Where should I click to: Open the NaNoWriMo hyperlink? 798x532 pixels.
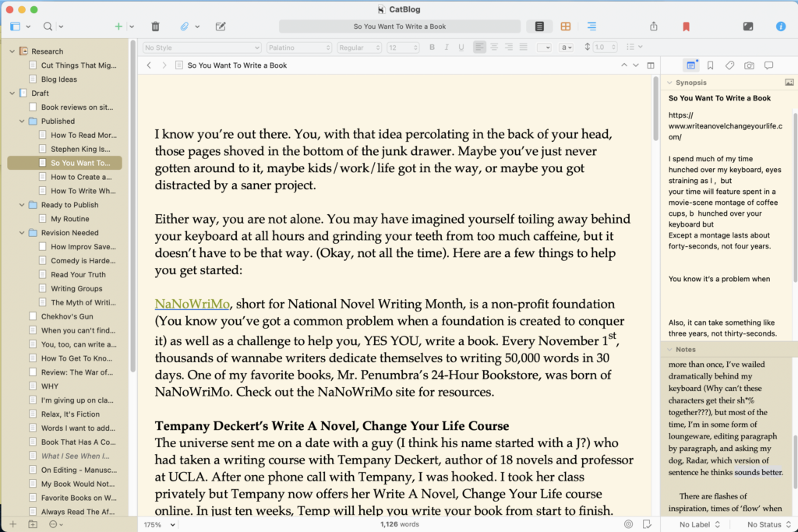click(x=192, y=304)
